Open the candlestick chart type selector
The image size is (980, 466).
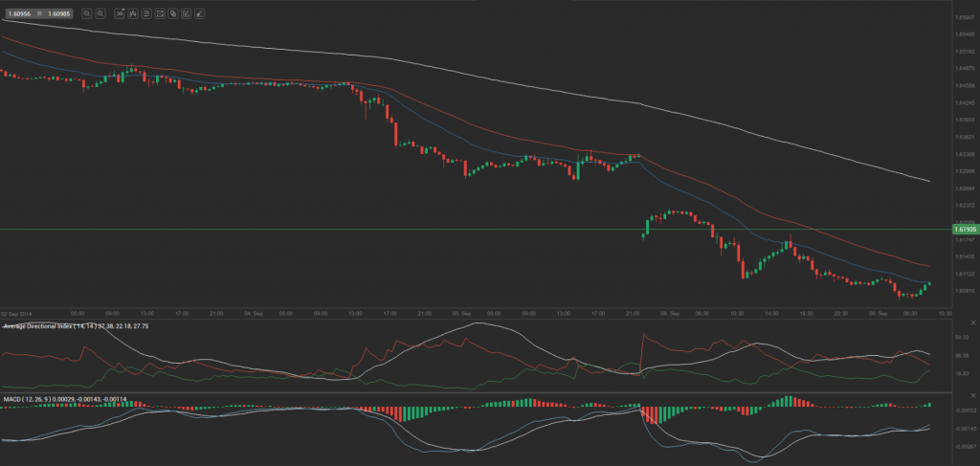pos(132,14)
